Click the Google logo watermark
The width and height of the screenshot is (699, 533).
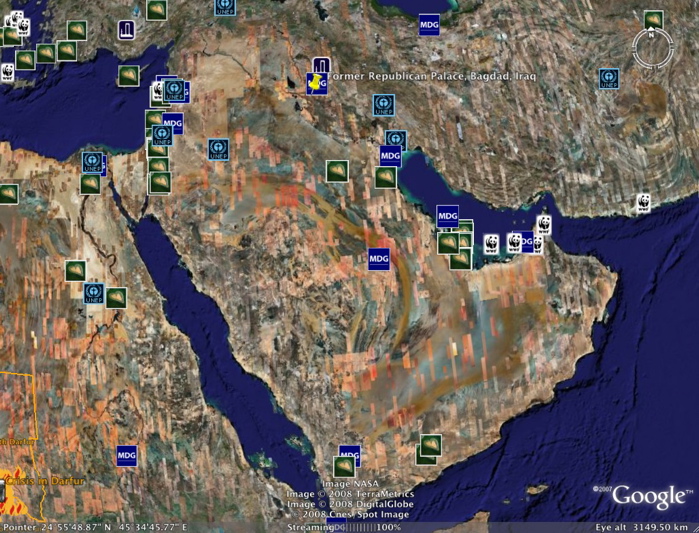[651, 496]
